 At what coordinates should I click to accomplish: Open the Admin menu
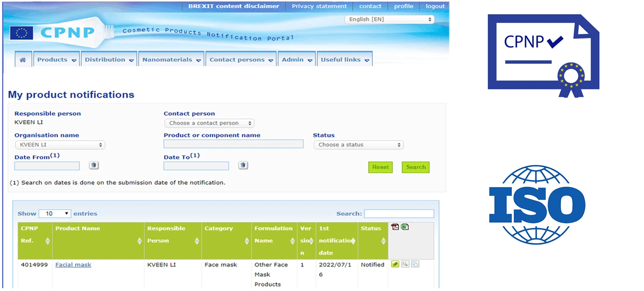pyautogui.click(x=297, y=59)
